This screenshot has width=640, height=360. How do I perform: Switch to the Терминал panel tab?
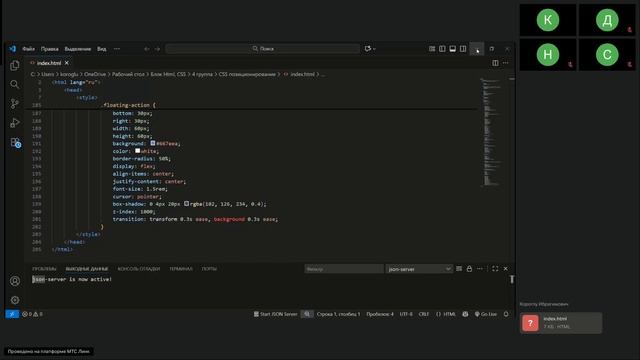(x=181, y=269)
